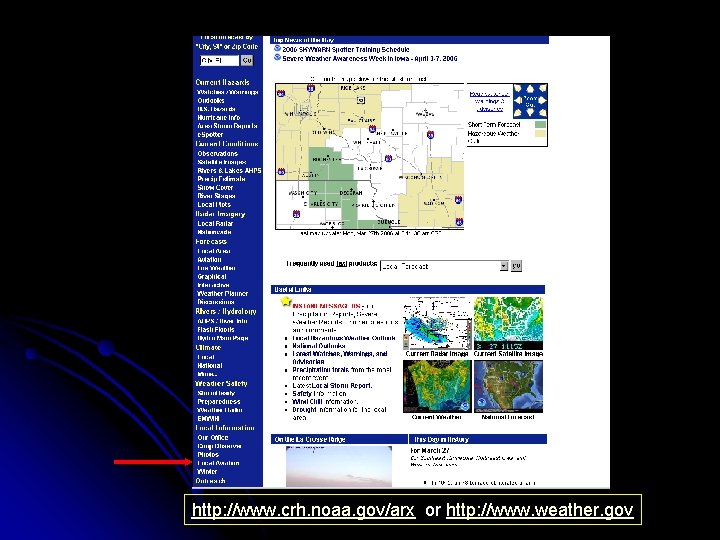The height and width of the screenshot is (540, 720).
Task: Open Area Storm Reports sidebar link
Action: tap(227, 126)
